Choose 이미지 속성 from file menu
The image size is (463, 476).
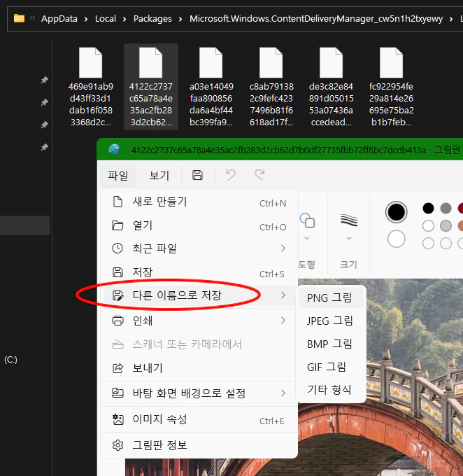199,419
